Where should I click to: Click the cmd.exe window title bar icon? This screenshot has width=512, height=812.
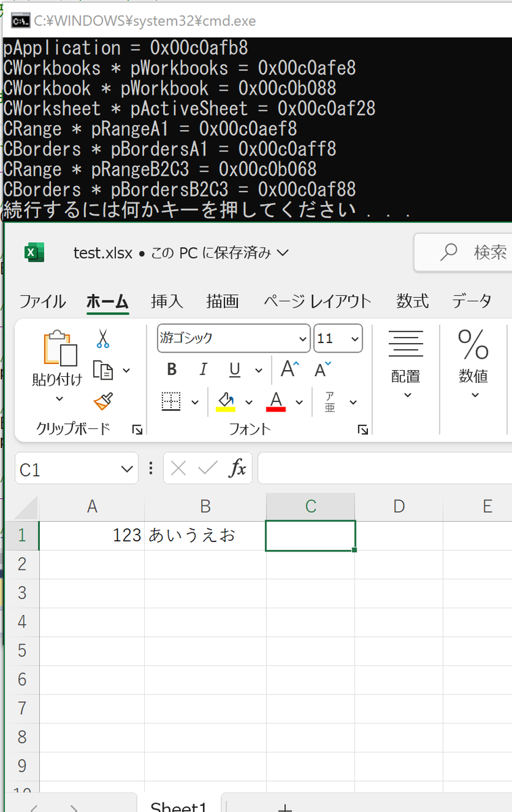(21, 21)
